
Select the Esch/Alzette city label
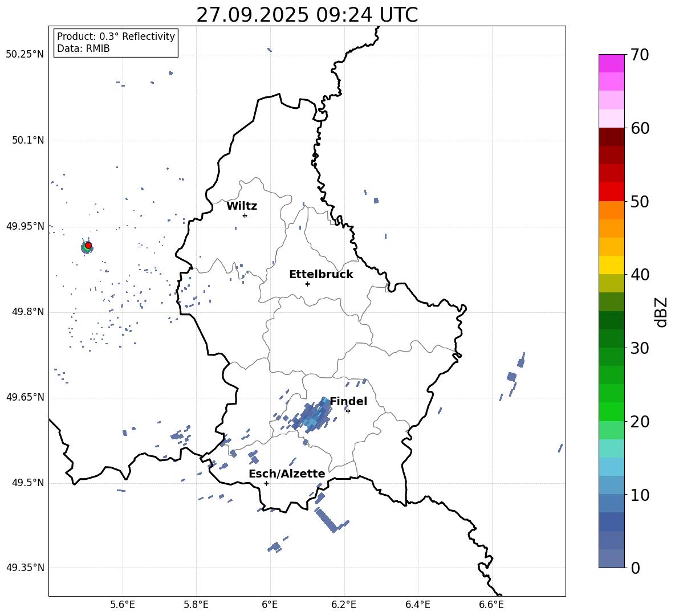tap(287, 474)
